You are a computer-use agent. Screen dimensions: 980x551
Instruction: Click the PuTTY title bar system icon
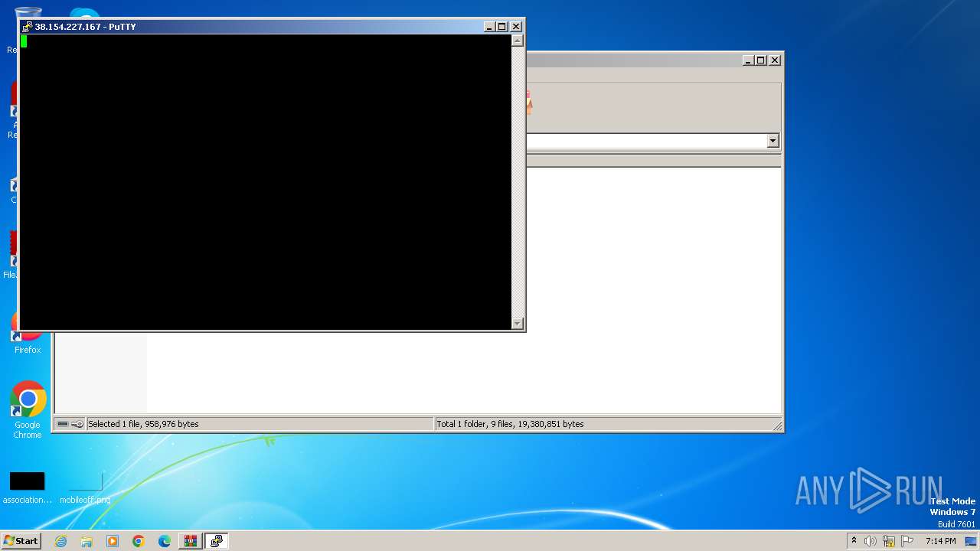click(x=27, y=27)
